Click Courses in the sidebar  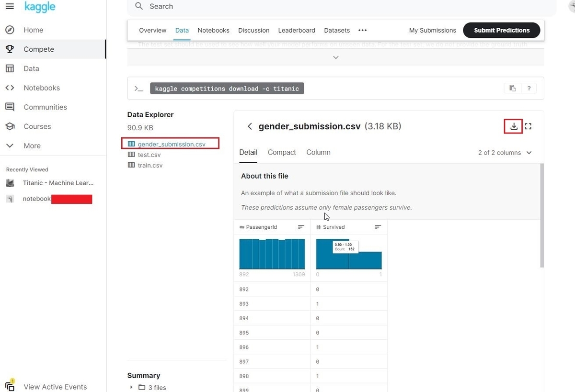click(37, 126)
